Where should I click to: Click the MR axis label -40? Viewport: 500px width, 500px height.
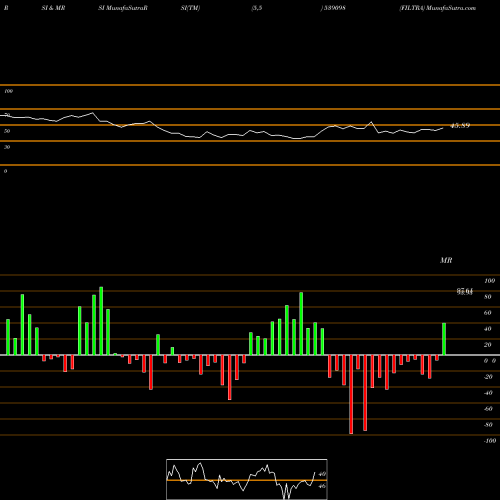point(488,393)
